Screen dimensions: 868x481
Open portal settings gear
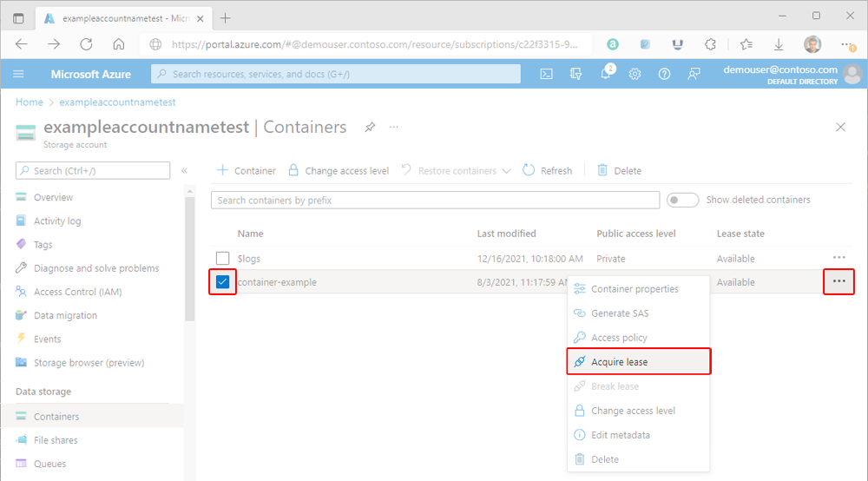tap(635, 74)
